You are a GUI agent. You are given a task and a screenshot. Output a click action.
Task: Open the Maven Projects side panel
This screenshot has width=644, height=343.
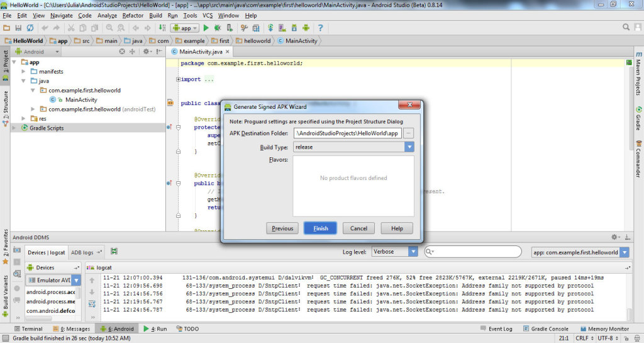click(638, 74)
